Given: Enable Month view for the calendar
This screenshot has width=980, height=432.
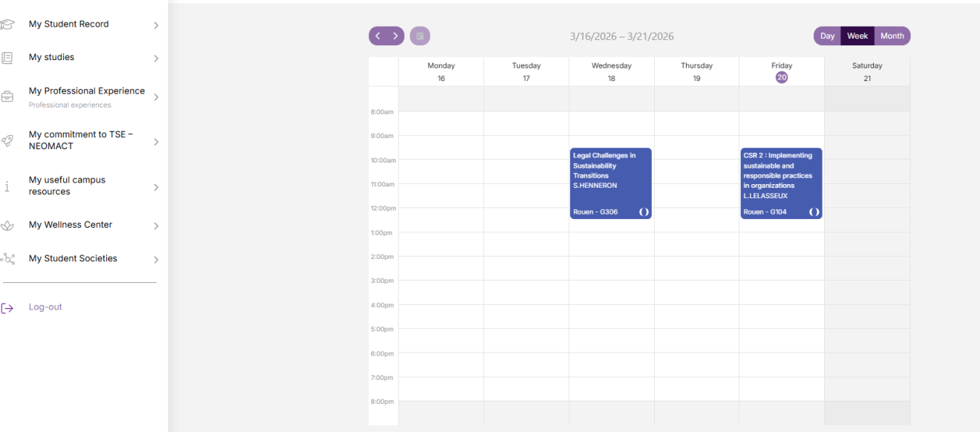Looking at the screenshot, I should (x=892, y=36).
